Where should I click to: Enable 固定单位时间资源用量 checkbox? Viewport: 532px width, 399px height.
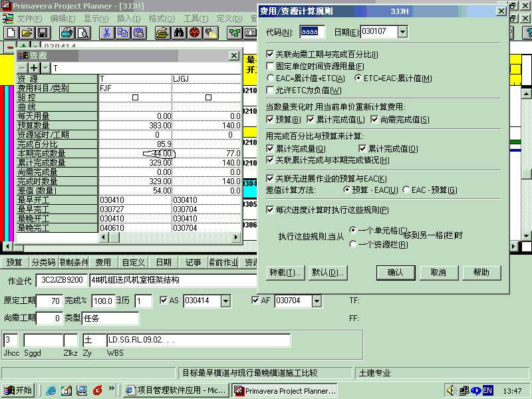(x=270, y=66)
